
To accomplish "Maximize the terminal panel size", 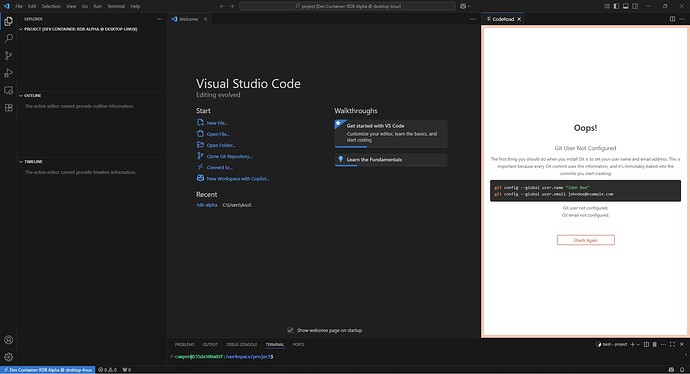I will [672, 345].
